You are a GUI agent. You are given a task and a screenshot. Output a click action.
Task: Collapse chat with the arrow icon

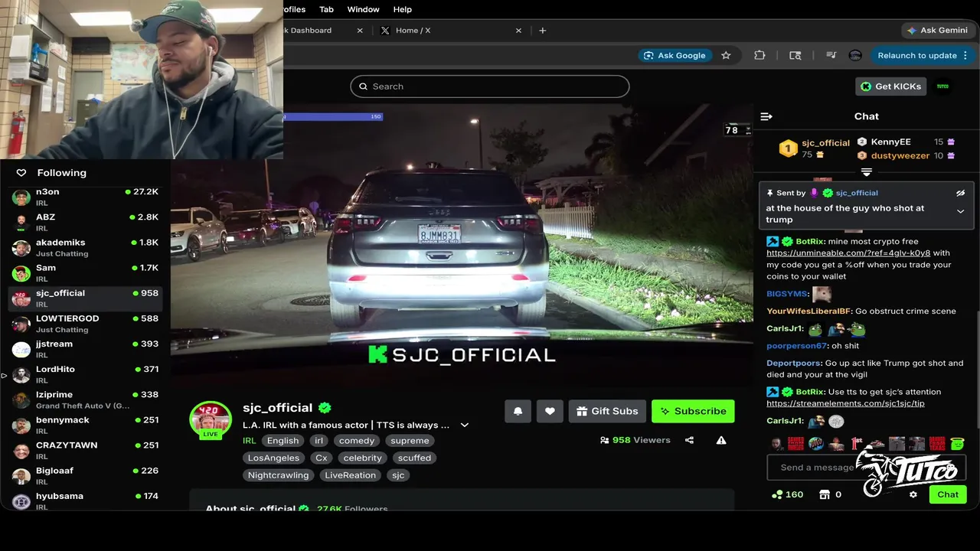tap(766, 116)
